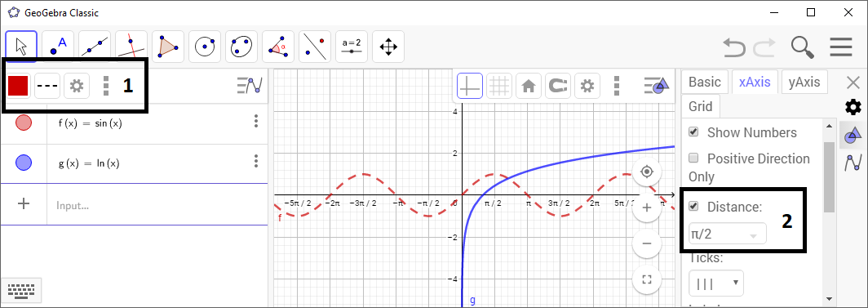Image resolution: width=868 pixels, height=308 pixels.
Task: Toggle visibility of g(x) = ln(x)
Action: [x=23, y=163]
